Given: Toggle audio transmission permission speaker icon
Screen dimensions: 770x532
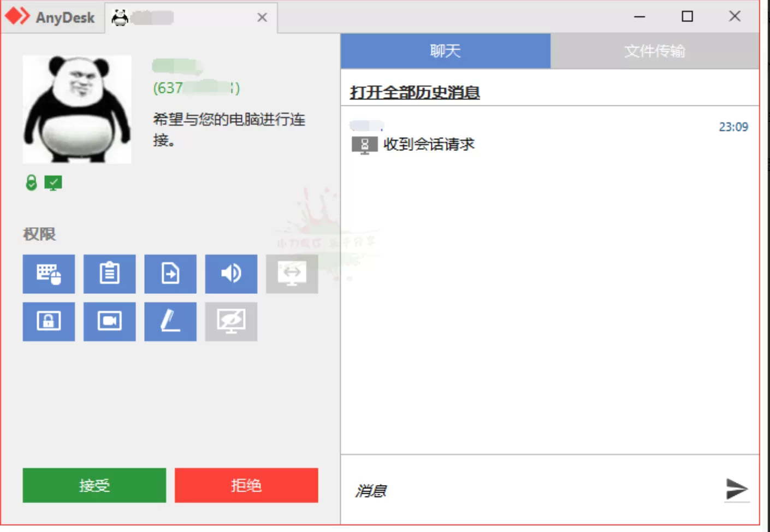Looking at the screenshot, I should click(x=231, y=274).
